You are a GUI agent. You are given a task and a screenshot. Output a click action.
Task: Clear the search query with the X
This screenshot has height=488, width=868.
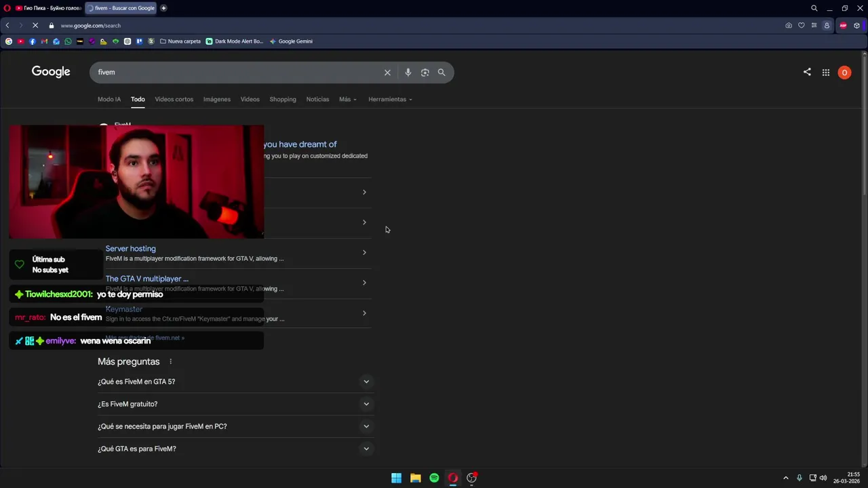[x=387, y=73]
